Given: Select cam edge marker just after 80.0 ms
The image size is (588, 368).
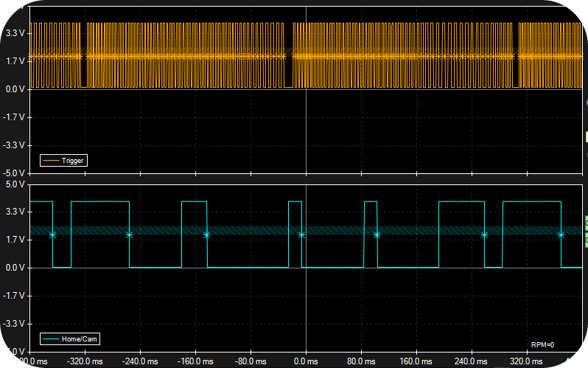Looking at the screenshot, I should pos(377,235).
